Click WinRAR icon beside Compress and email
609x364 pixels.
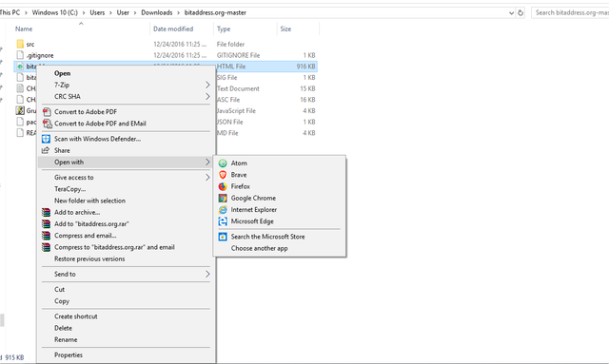[x=47, y=236]
